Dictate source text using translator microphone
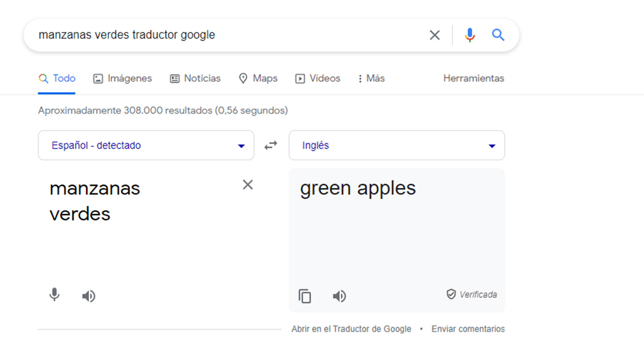The image size is (644, 362). 54,295
